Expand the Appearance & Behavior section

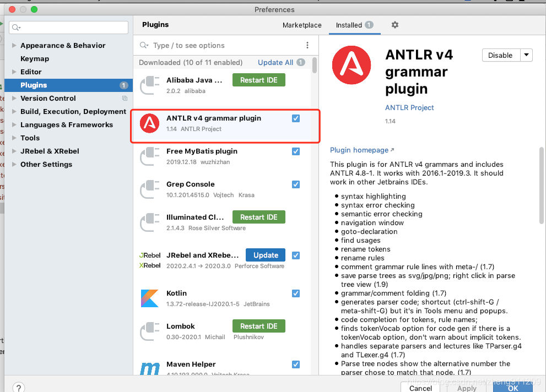coord(14,45)
